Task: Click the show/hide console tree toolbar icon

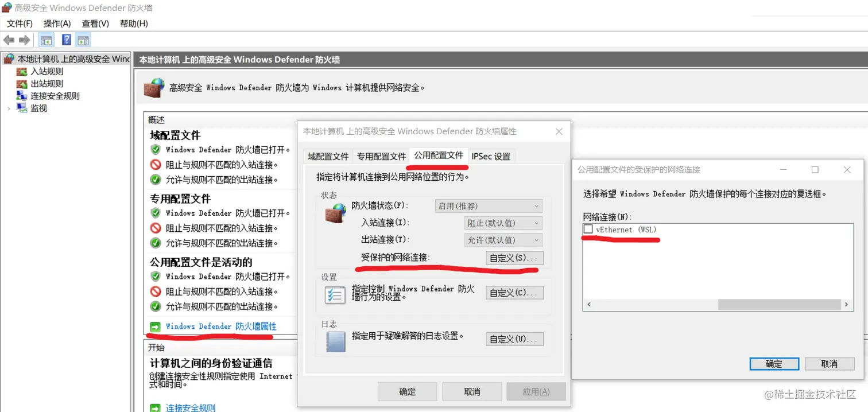Action: pyautogui.click(x=46, y=40)
